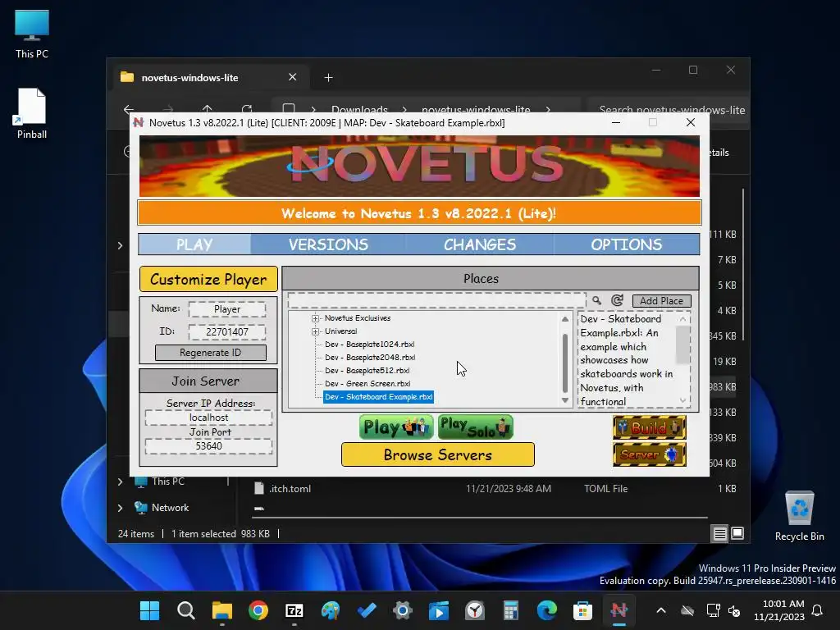
Task: Click the Novetus taskbar icon
Action: 619,610
